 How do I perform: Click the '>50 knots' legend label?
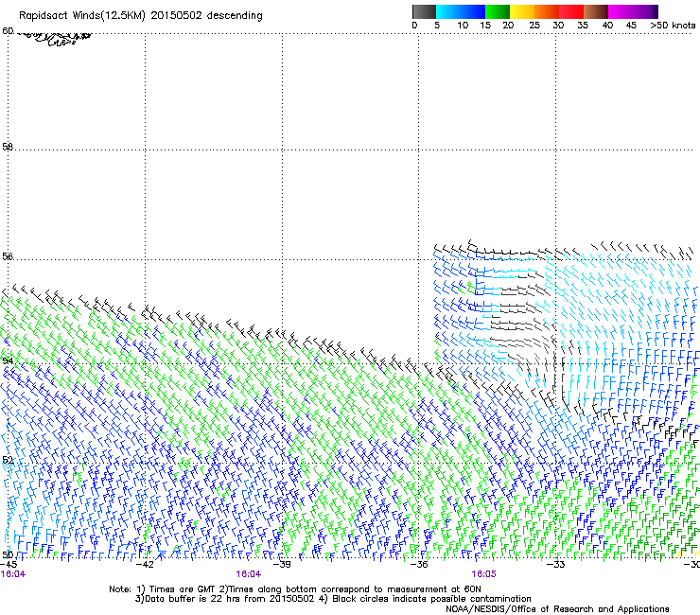click(673, 26)
